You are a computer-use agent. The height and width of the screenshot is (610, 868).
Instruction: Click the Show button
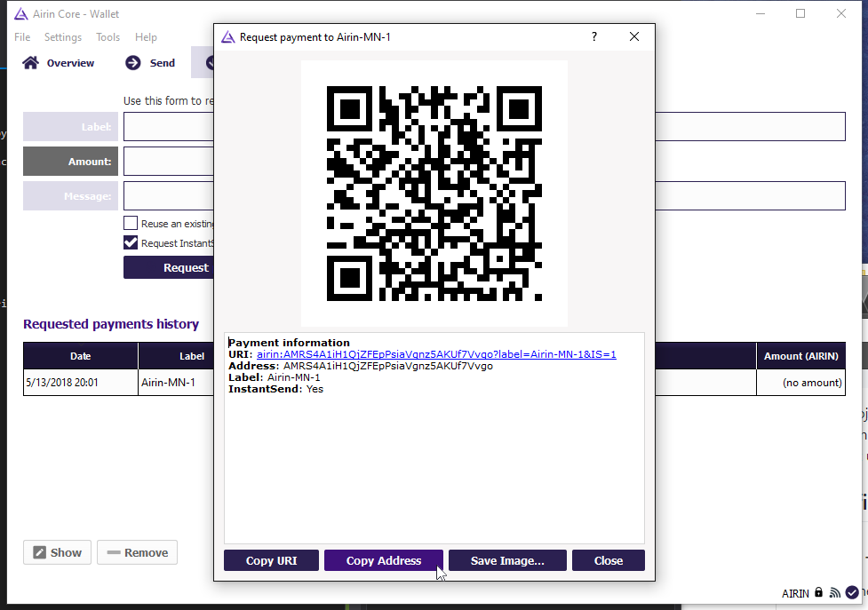[57, 552]
